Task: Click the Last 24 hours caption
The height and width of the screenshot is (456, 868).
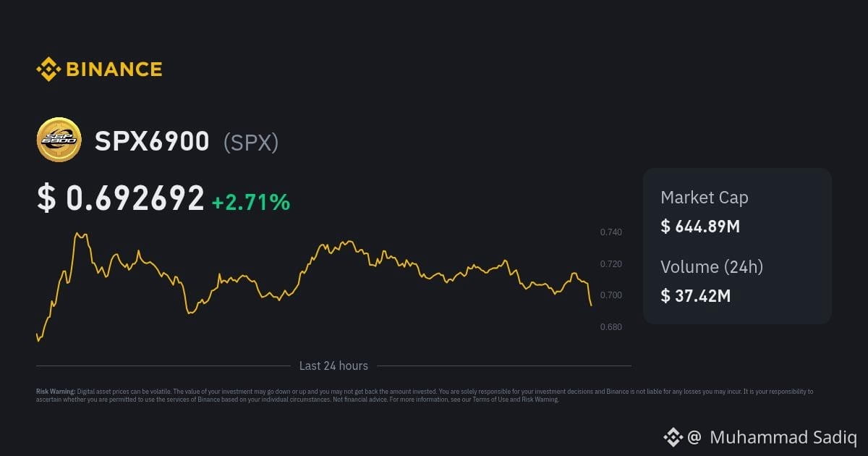Action: click(x=333, y=366)
